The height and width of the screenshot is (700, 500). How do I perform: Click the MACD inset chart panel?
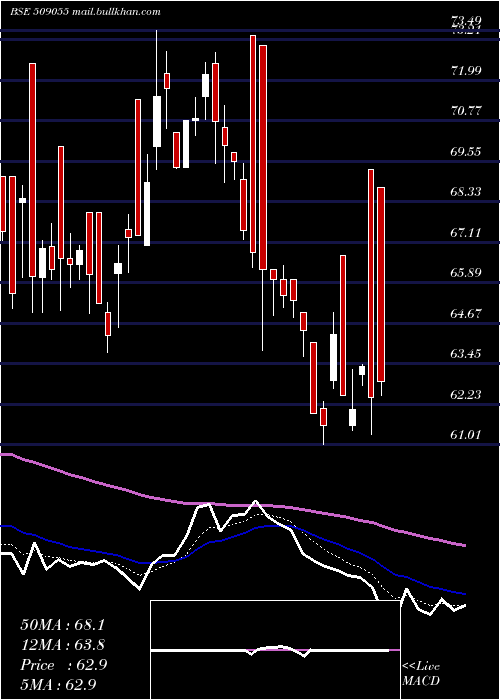[275, 650]
